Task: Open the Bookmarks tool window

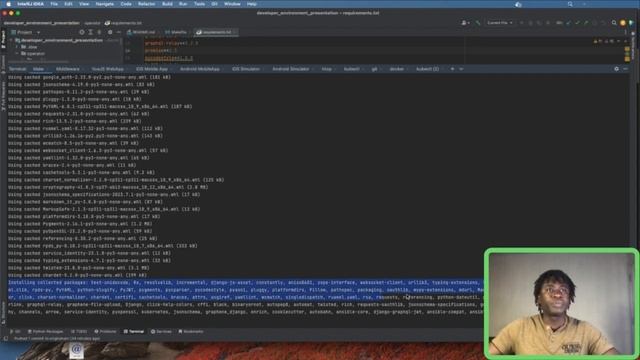Action: click(x=191, y=331)
